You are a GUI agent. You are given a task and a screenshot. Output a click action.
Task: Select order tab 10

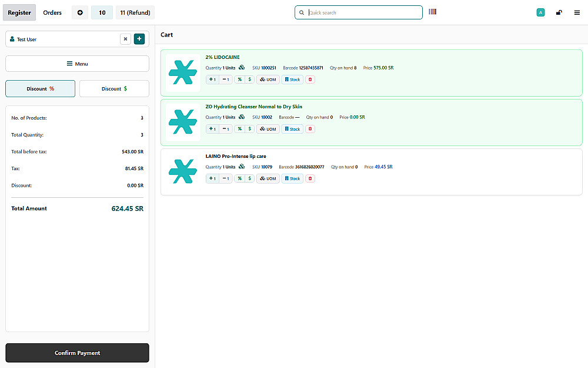click(x=102, y=12)
